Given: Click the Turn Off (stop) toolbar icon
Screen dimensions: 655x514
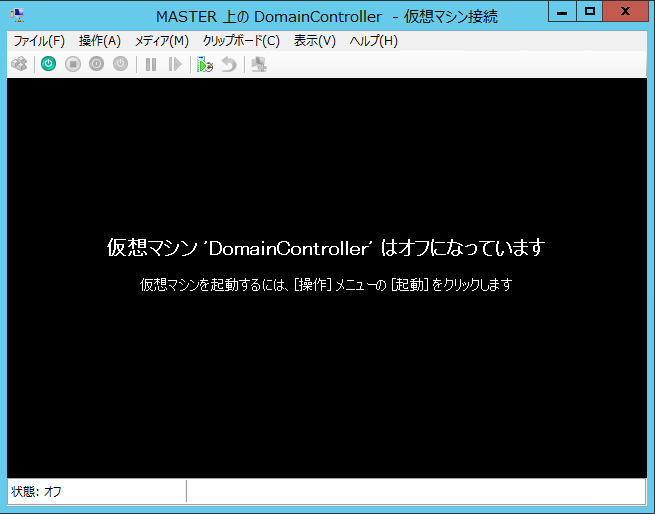Looking at the screenshot, I should (73, 64).
